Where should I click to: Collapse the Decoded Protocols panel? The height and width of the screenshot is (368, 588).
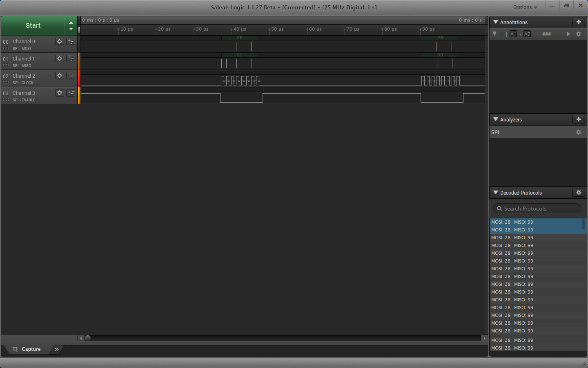(496, 193)
